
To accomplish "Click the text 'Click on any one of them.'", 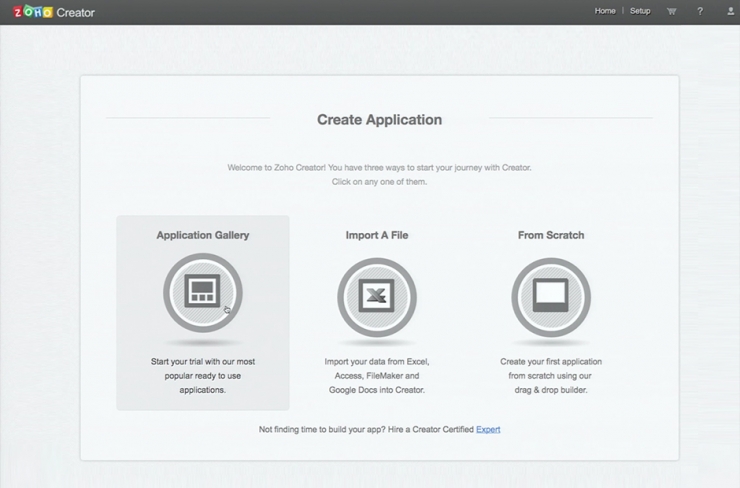I will pyautogui.click(x=379, y=182).
